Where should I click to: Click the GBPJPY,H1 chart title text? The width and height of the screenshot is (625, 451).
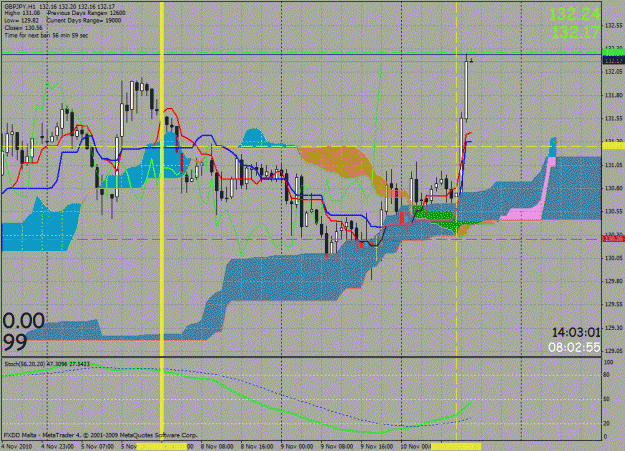(x=20, y=7)
